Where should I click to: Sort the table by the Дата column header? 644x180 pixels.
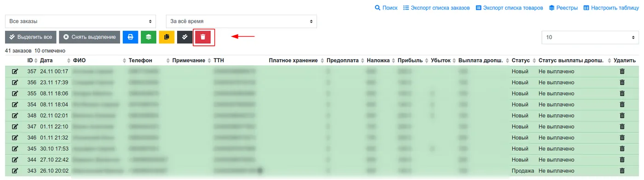(x=46, y=61)
